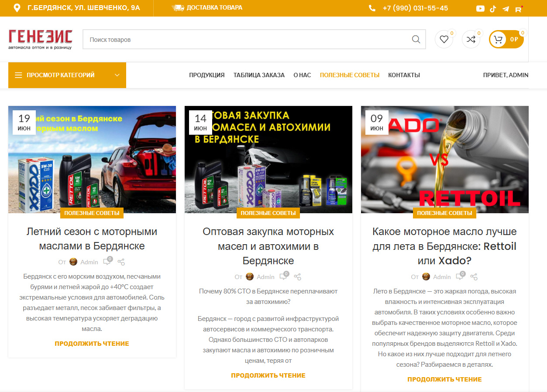
Task: Open title Какое моторное масло лучше для лета
Action: 445,246
